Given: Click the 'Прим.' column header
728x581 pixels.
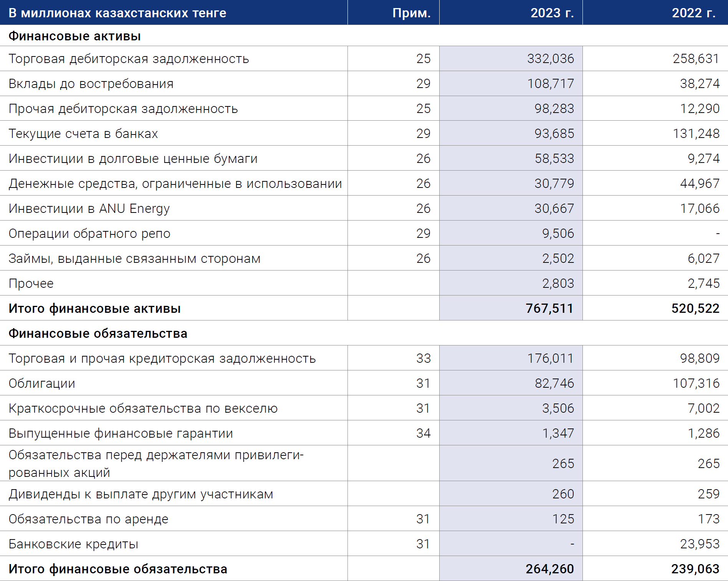Looking at the screenshot, I should [411, 13].
